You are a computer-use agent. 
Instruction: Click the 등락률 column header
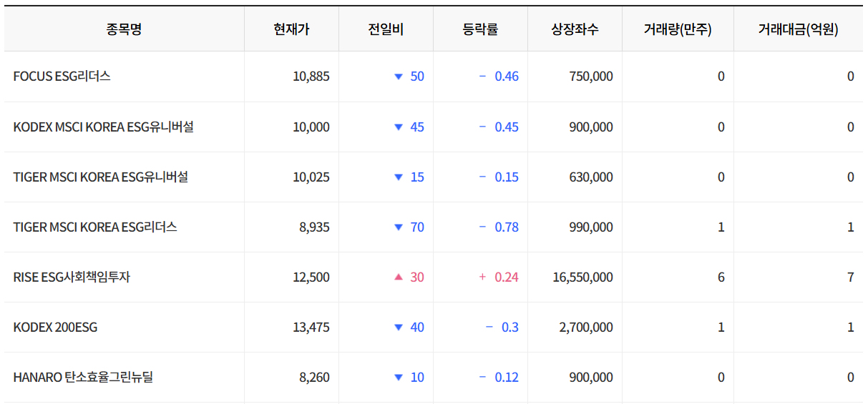480,29
